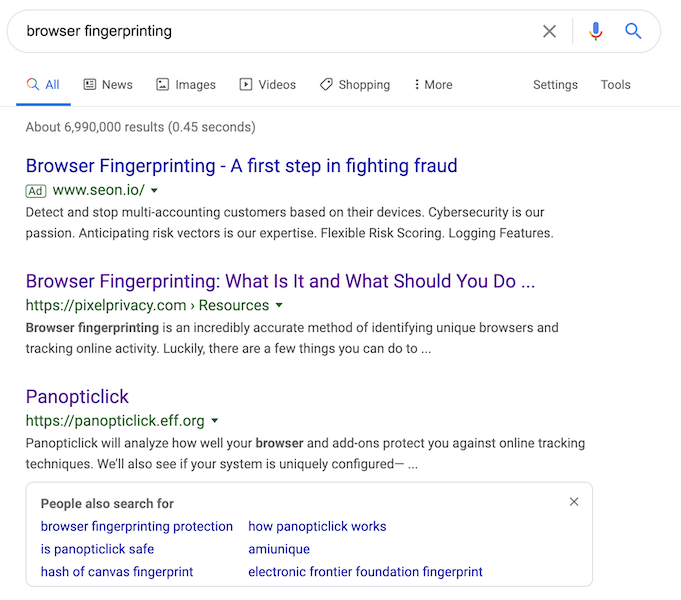Open Settings in the search bar

pyautogui.click(x=555, y=85)
